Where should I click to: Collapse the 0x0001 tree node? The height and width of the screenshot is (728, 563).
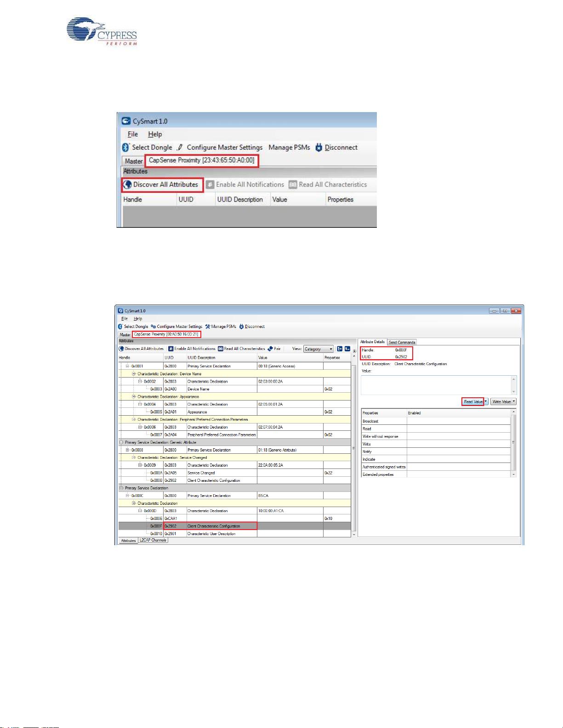coord(127,366)
